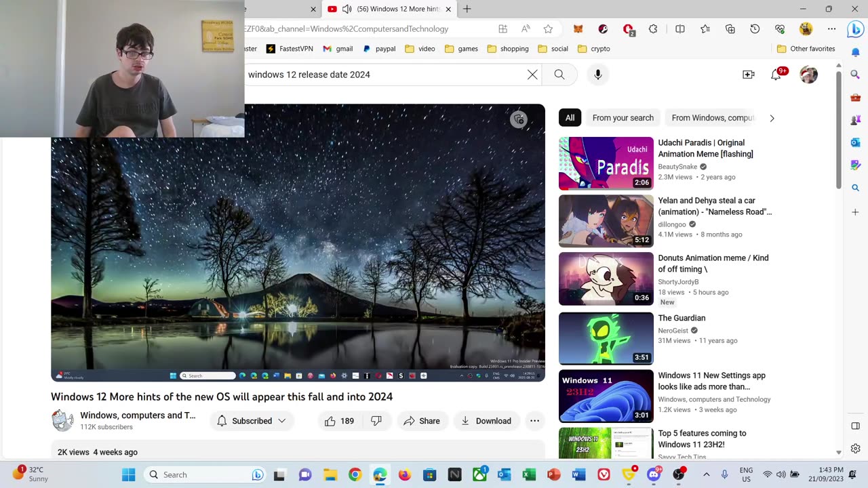Open the Bing Copilot sidebar button
Screen dimensions: 868x488
pyautogui.click(x=855, y=30)
